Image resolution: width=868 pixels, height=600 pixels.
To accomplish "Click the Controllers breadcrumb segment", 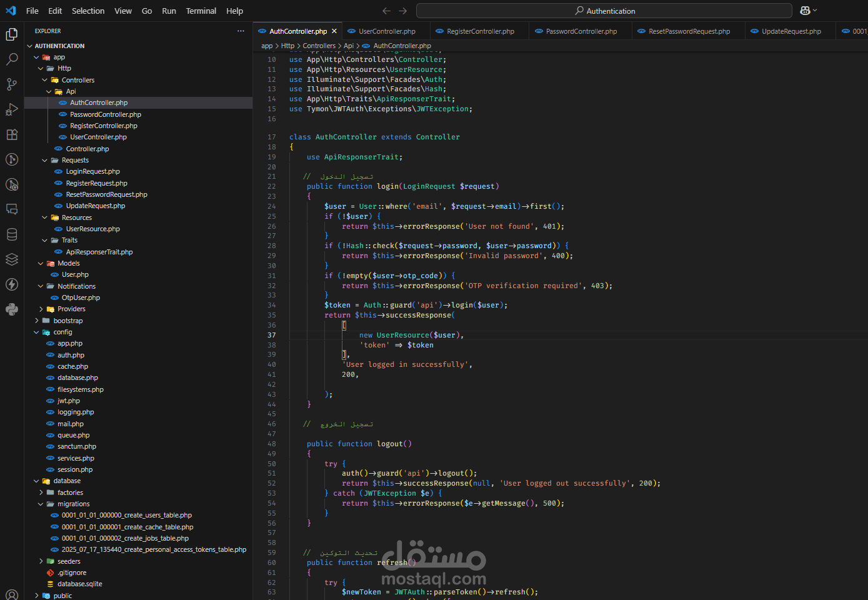I will coord(319,46).
